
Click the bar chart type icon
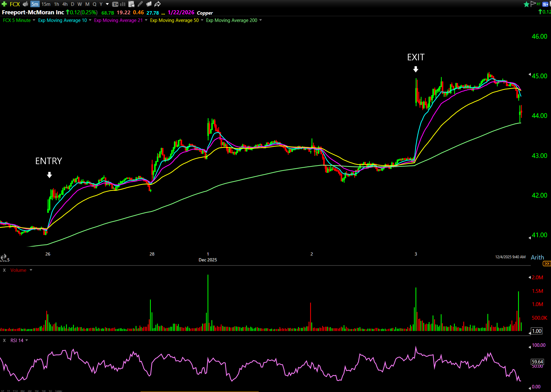(x=123, y=4)
